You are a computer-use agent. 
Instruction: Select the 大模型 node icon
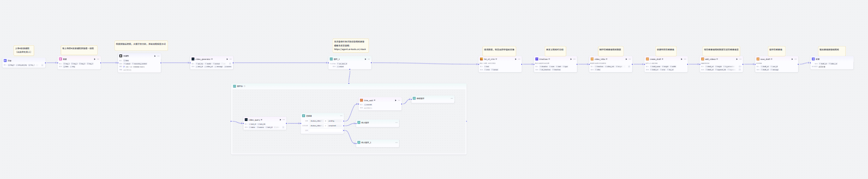click(x=121, y=56)
